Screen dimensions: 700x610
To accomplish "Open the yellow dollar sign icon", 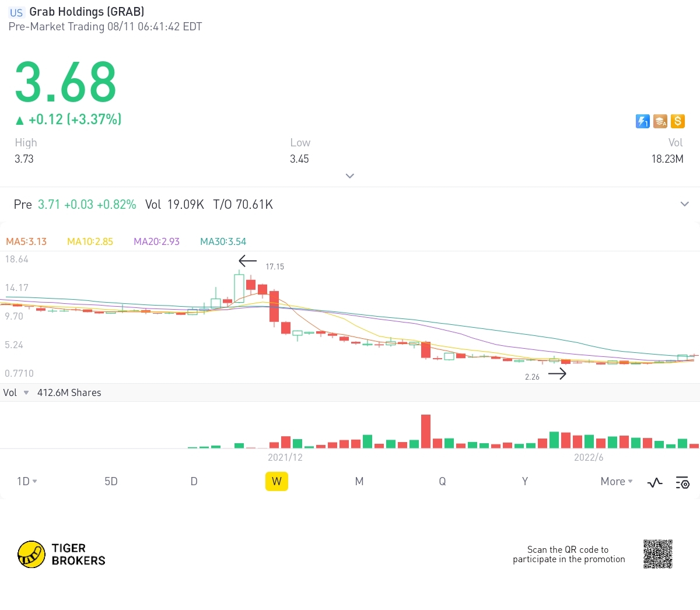I will 677,121.
